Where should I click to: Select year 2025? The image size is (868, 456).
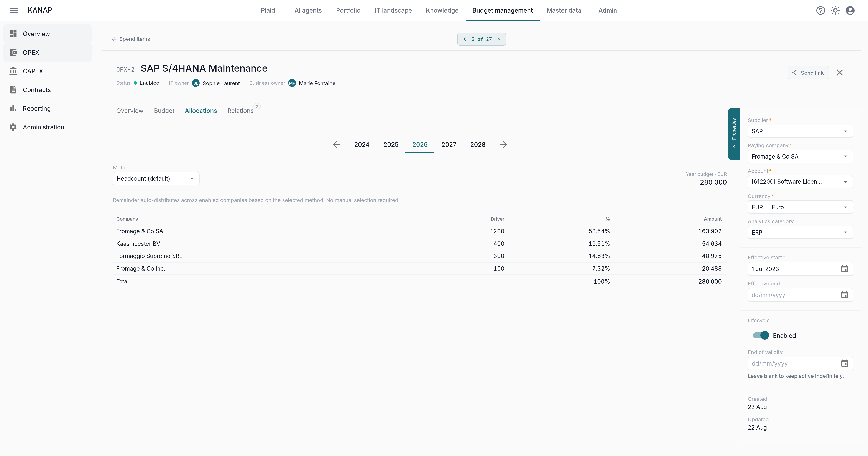[x=391, y=145]
